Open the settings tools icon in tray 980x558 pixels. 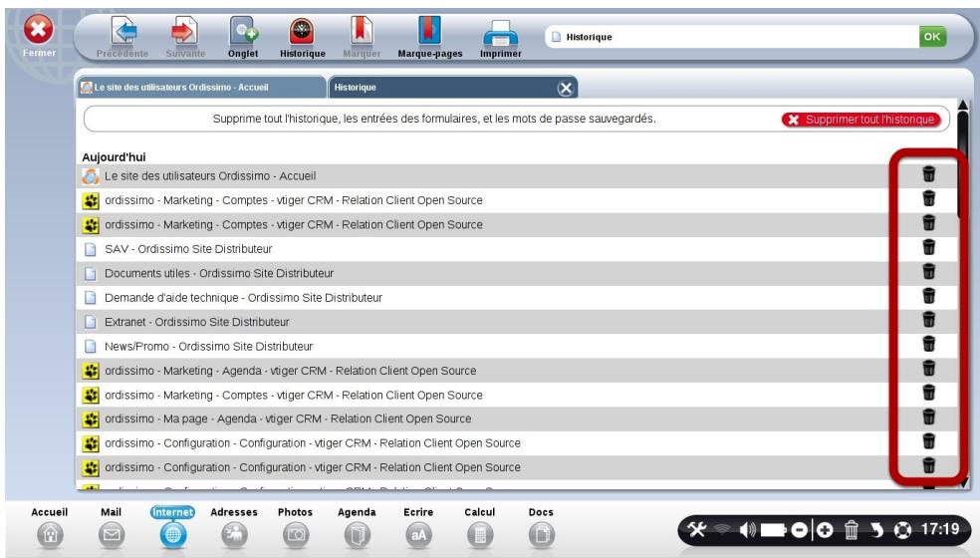(x=697, y=530)
